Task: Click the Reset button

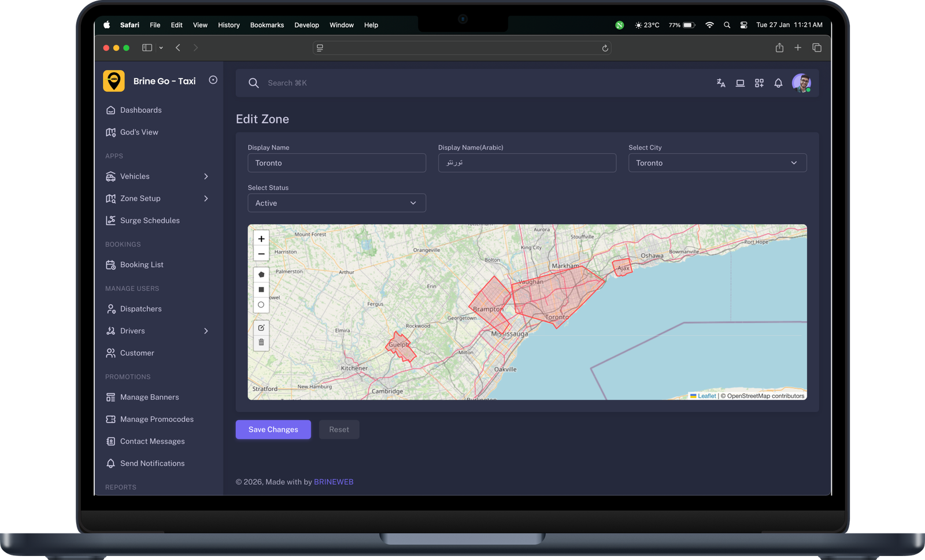Action: pos(339,429)
